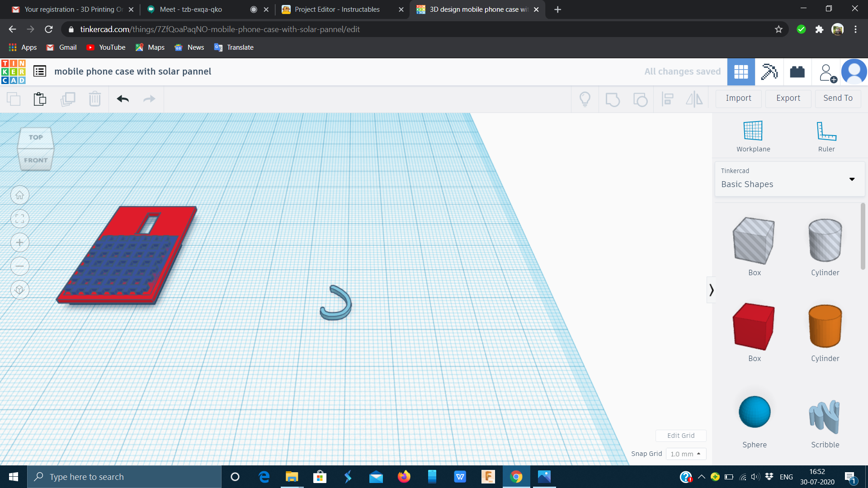
Task: Toggle the bookmark star in the address bar
Action: coord(778,29)
